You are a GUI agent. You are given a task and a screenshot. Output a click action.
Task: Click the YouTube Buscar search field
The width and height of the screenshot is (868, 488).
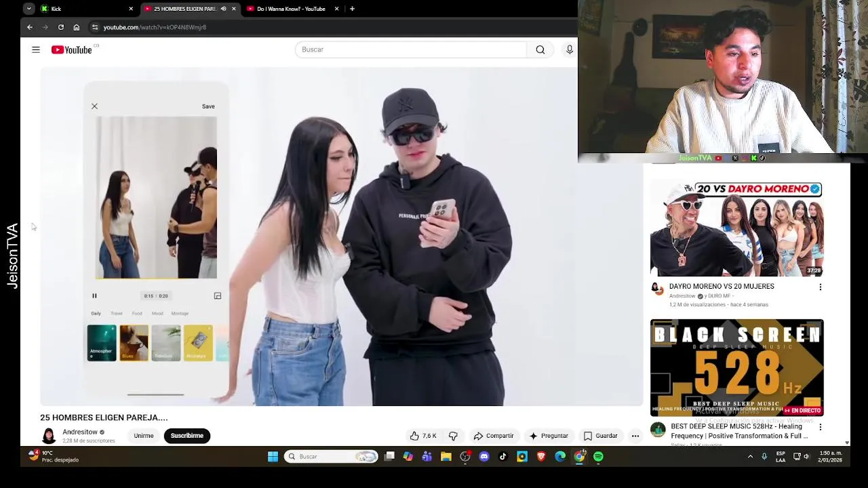click(x=411, y=49)
